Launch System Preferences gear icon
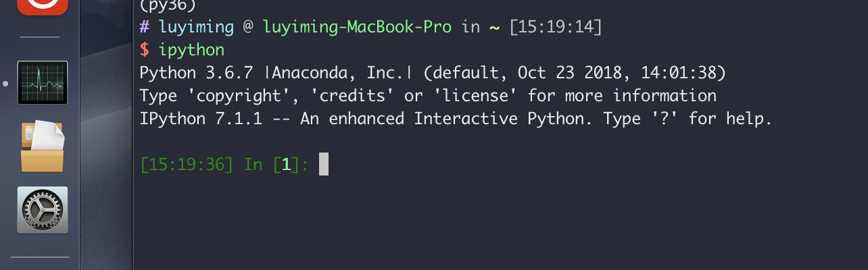Image resolution: width=868 pixels, height=270 pixels. (x=42, y=210)
